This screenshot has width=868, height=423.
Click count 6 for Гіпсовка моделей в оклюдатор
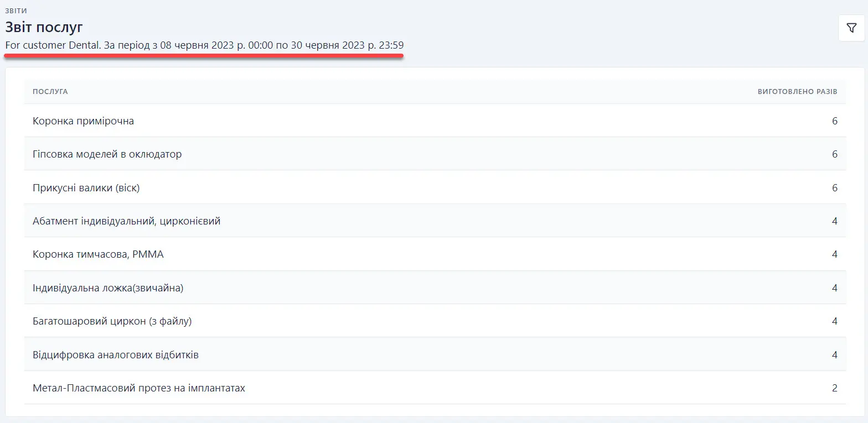click(835, 154)
